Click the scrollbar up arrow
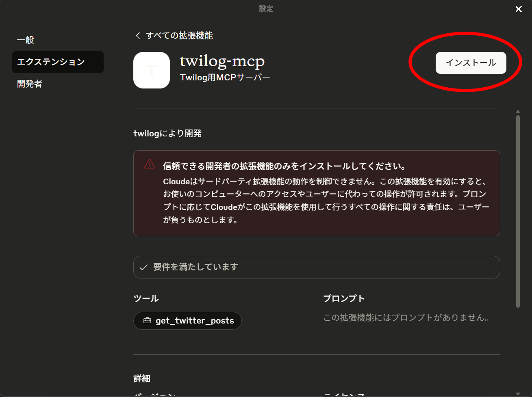The image size is (532, 397). (518, 111)
